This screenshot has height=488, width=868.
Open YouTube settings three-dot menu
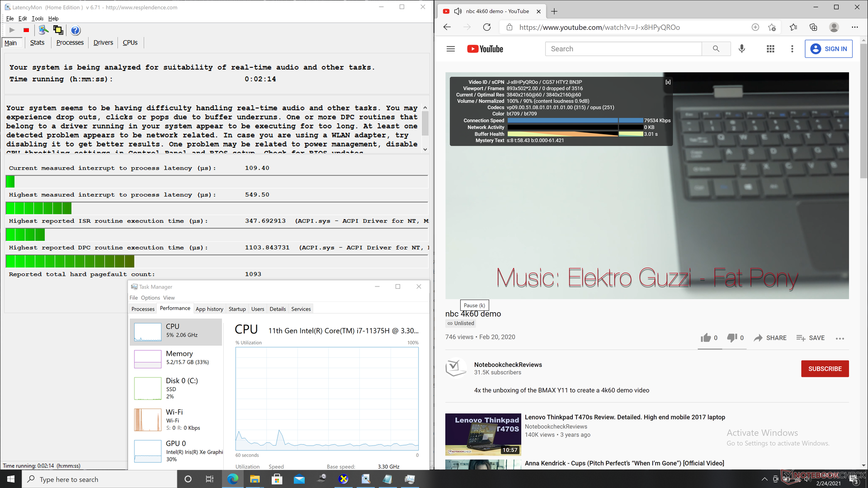click(792, 49)
